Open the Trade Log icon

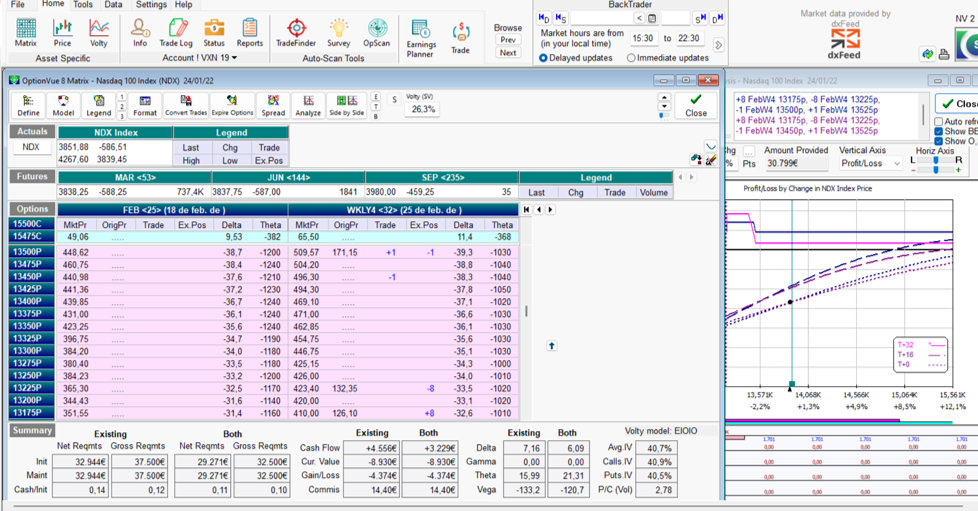tap(176, 33)
